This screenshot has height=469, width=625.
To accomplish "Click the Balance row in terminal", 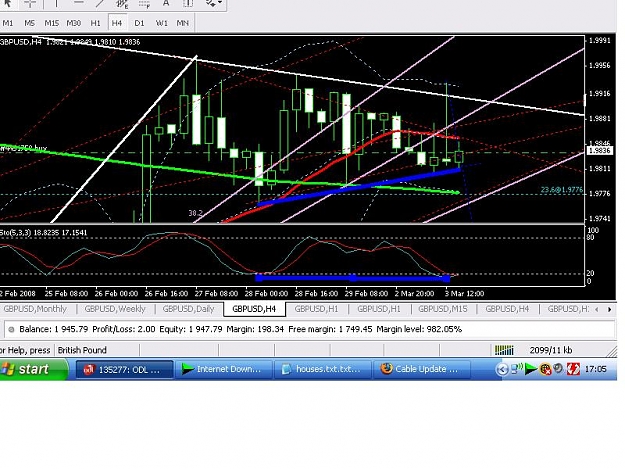I will 309,330.
